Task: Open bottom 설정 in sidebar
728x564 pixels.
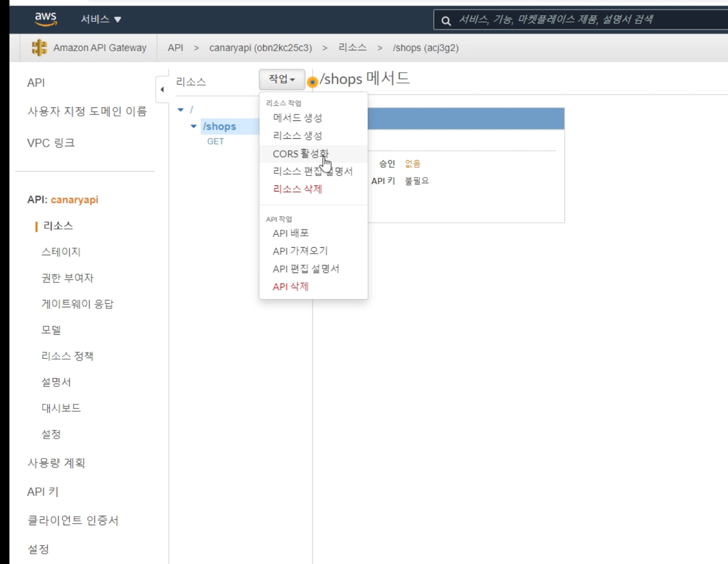Action: coord(38,549)
